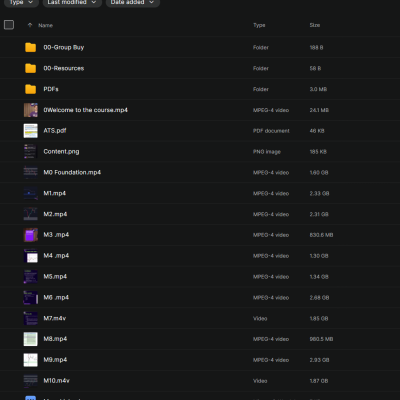400x400 pixels.
Task: Click the 2.93 GB size value
Action: click(x=319, y=360)
